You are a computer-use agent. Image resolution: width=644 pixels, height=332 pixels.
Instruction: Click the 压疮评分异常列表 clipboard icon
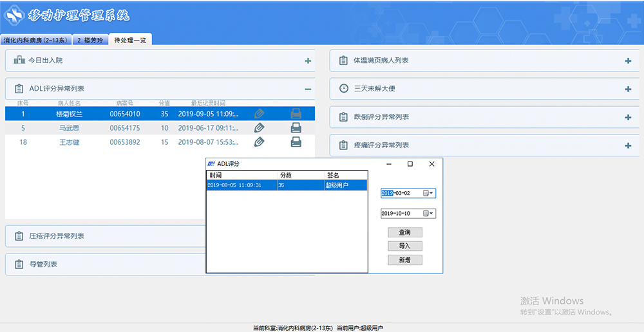coord(19,236)
